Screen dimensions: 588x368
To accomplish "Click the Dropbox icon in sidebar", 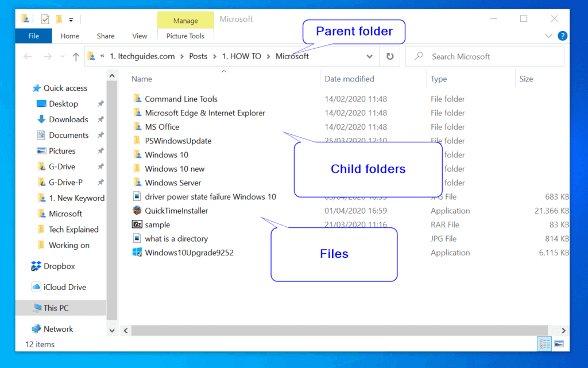I will (36, 266).
